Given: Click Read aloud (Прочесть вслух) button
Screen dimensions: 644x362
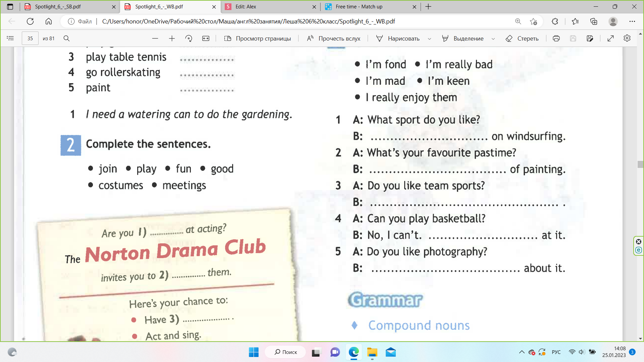Looking at the screenshot, I should [333, 39].
